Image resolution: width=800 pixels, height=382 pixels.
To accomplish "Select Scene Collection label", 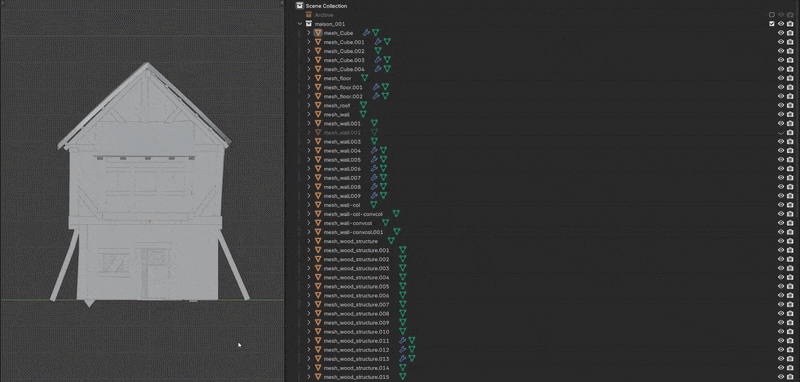I will click(x=326, y=6).
